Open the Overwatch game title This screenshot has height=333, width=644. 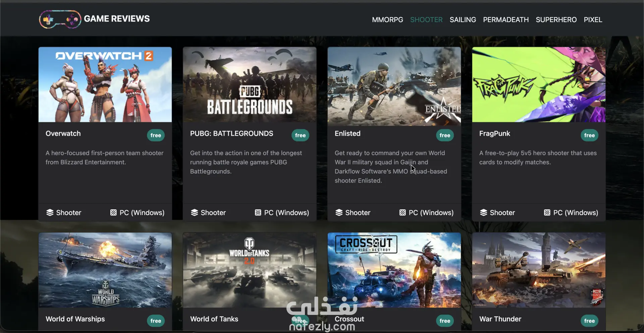coord(63,133)
